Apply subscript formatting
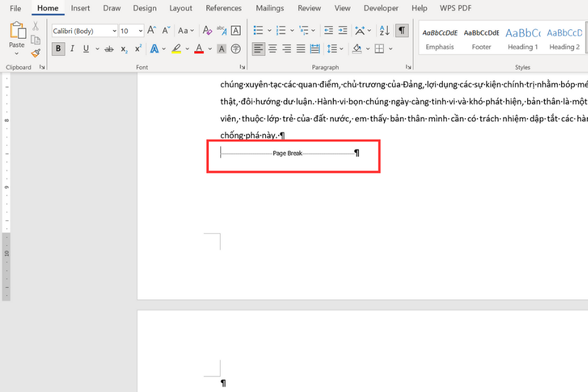The image size is (588, 392). [123, 49]
